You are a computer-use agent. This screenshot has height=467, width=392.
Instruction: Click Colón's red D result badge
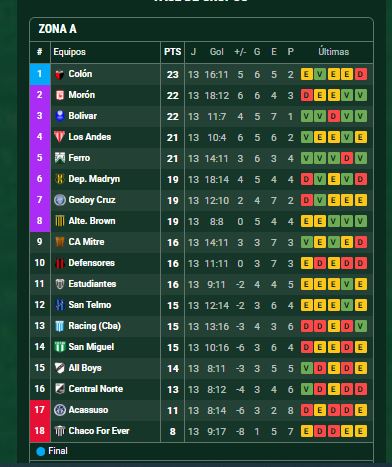point(360,74)
